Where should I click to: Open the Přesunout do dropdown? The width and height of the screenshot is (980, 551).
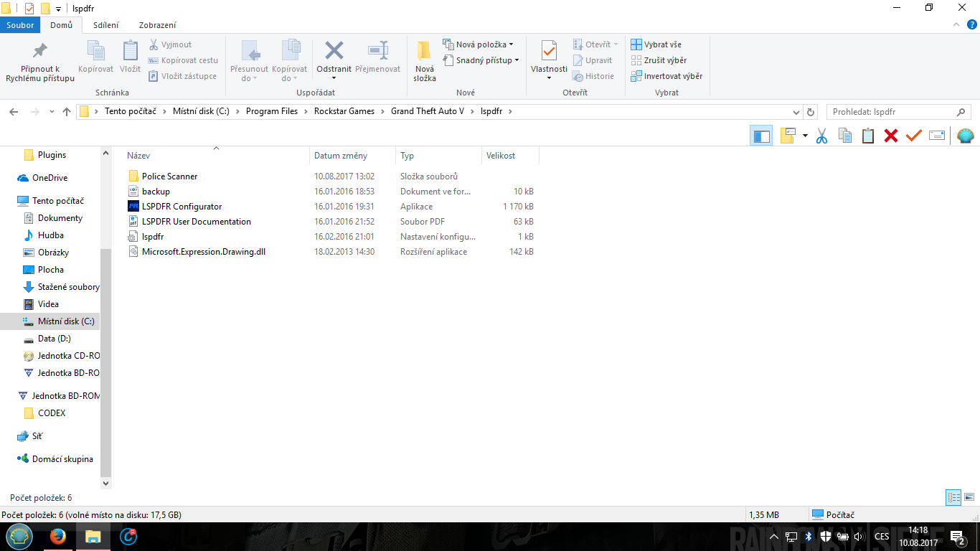click(x=249, y=61)
